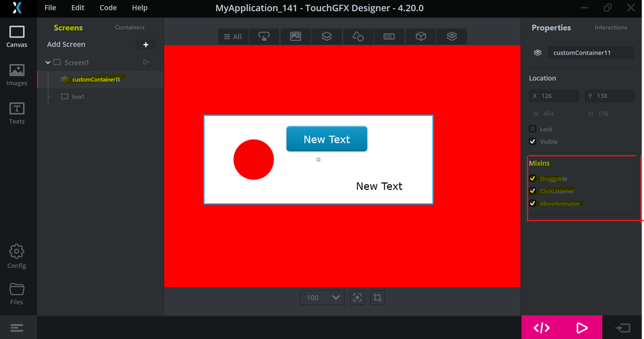The image size is (644, 339).
Task: Switch to the Interactions tab
Action: click(x=610, y=28)
